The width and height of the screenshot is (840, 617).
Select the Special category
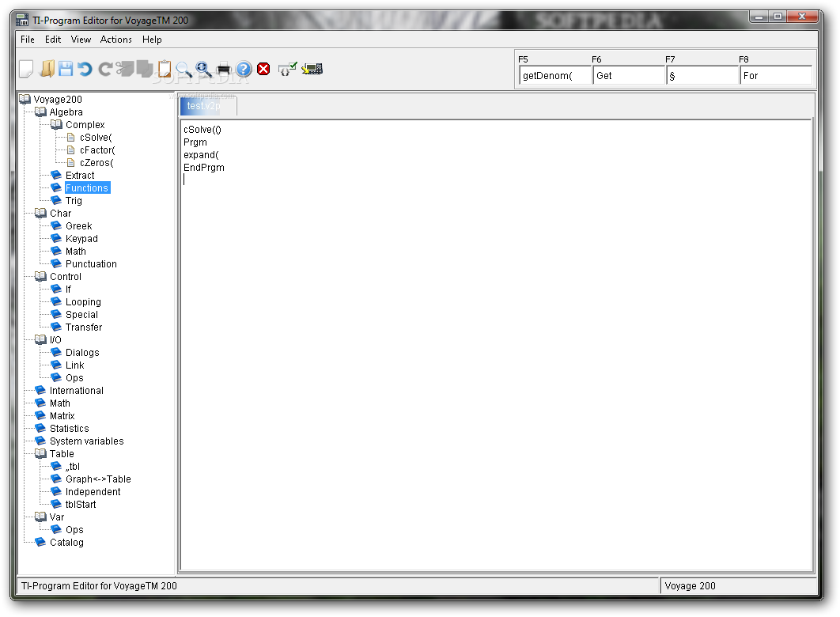point(81,315)
